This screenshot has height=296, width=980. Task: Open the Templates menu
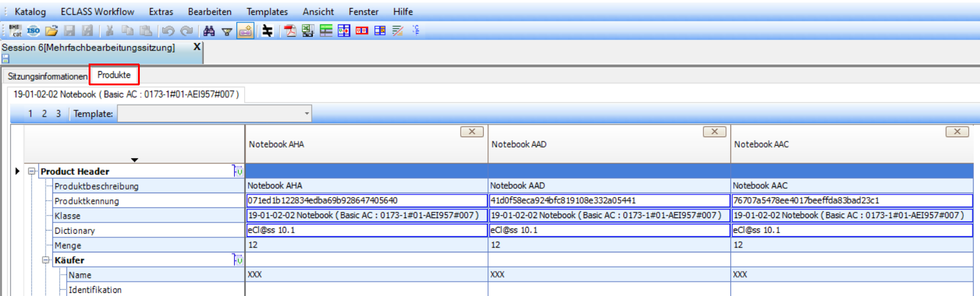[x=267, y=12]
